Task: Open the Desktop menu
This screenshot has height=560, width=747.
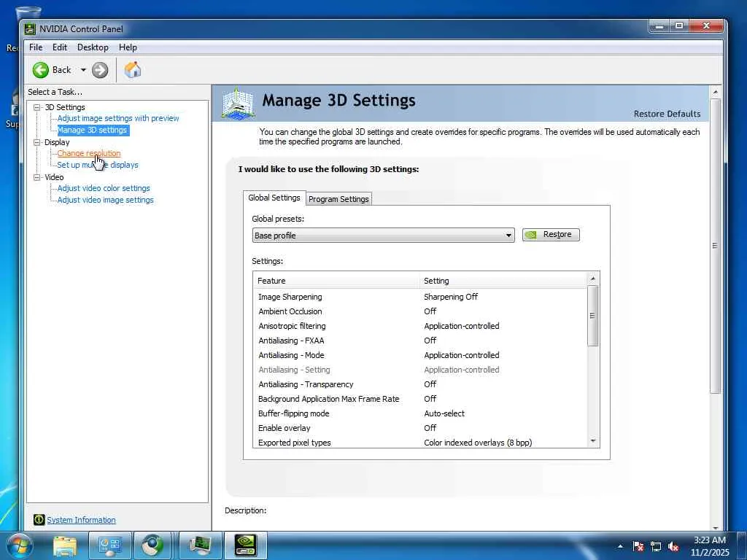Action: tap(93, 47)
